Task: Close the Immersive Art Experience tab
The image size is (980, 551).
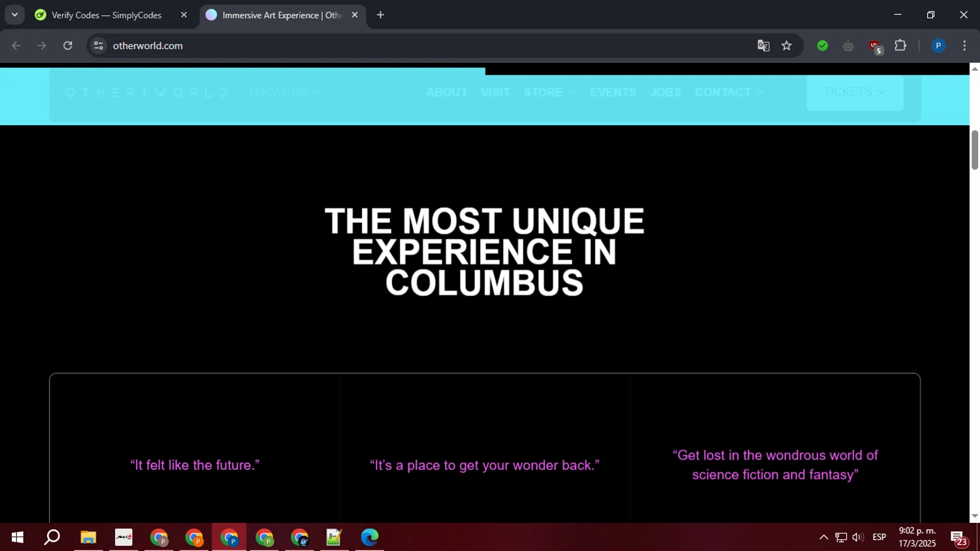Action: tap(355, 15)
